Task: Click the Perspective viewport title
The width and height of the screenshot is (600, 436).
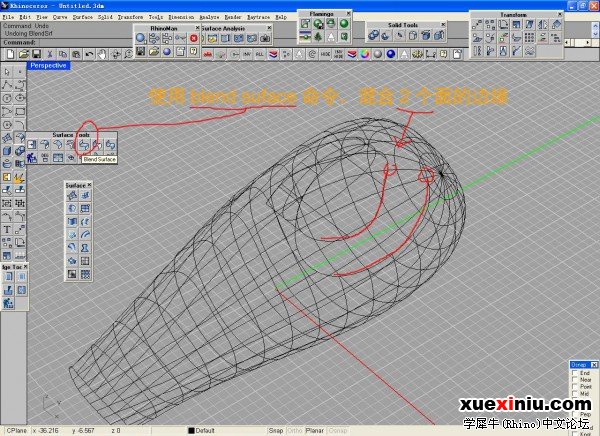Action: [48, 65]
